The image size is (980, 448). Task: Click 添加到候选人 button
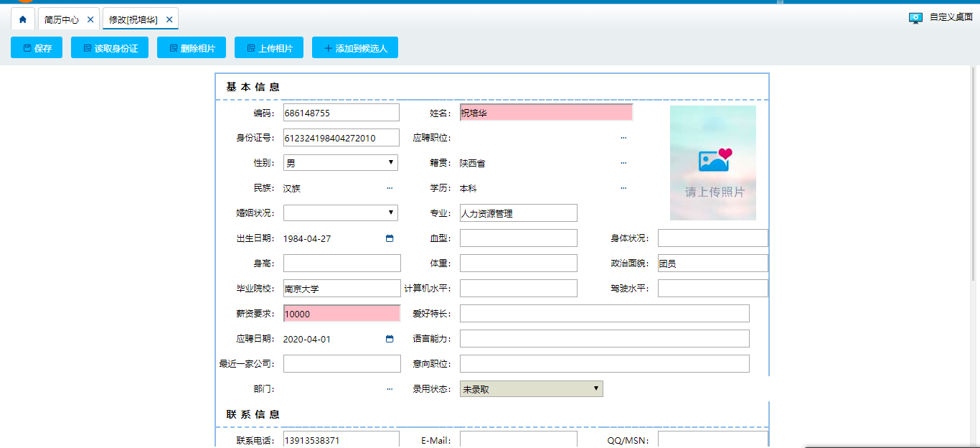pos(355,48)
